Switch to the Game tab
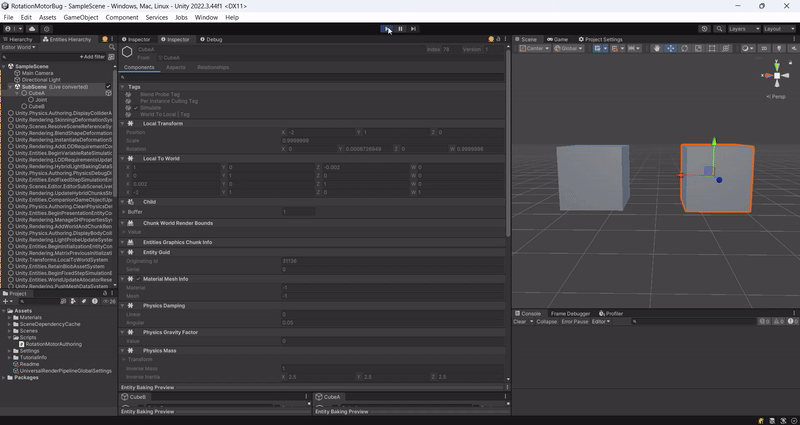This screenshot has height=425, width=800. coord(560,39)
